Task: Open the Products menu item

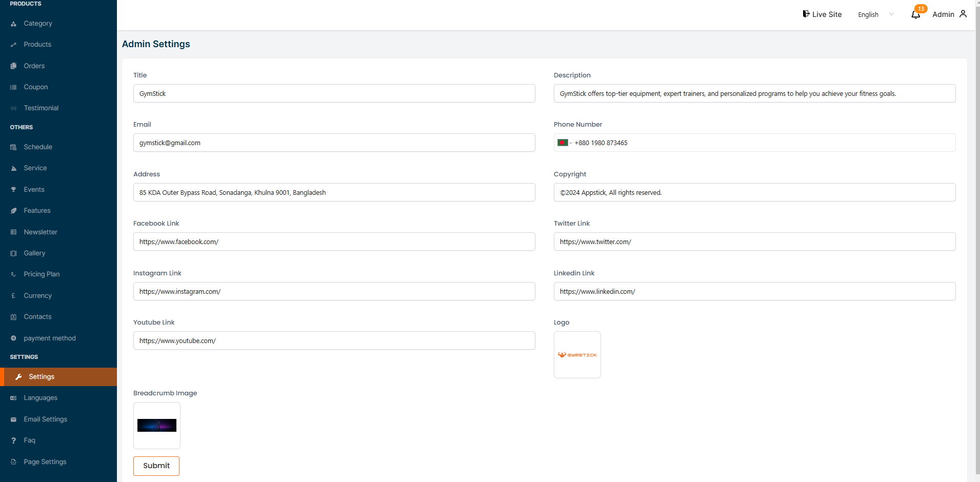Action: [37, 45]
